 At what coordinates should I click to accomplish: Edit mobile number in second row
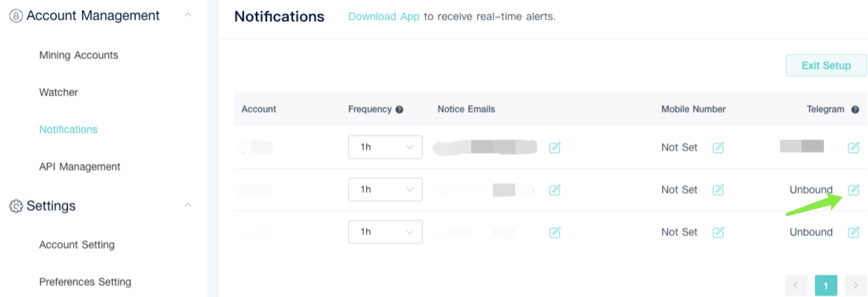pyautogui.click(x=718, y=190)
